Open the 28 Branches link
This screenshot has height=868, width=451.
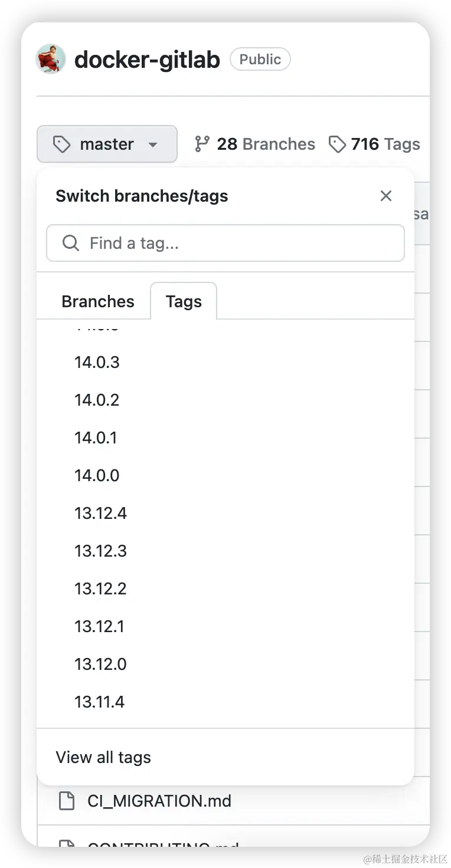[254, 144]
